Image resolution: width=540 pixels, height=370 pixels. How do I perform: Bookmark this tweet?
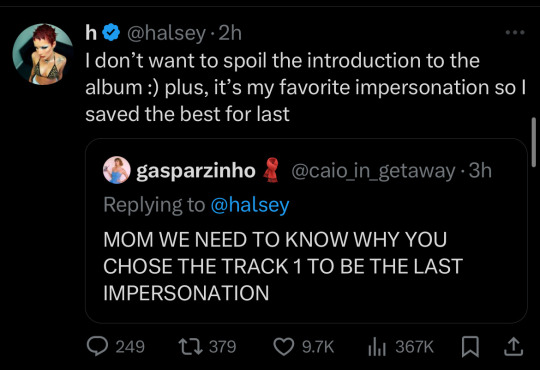(x=470, y=347)
